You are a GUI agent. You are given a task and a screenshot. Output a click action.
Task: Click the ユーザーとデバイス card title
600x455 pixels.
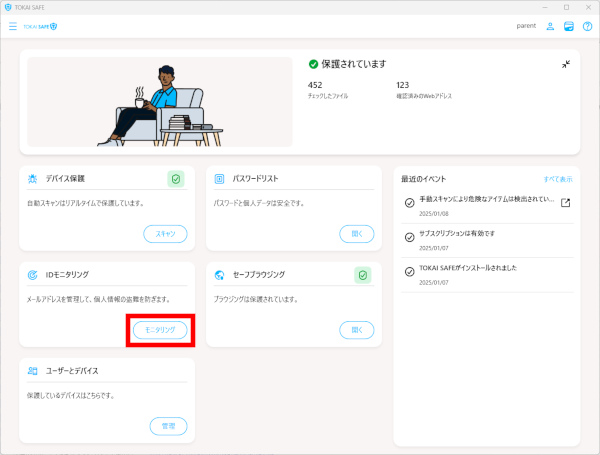[72, 371]
